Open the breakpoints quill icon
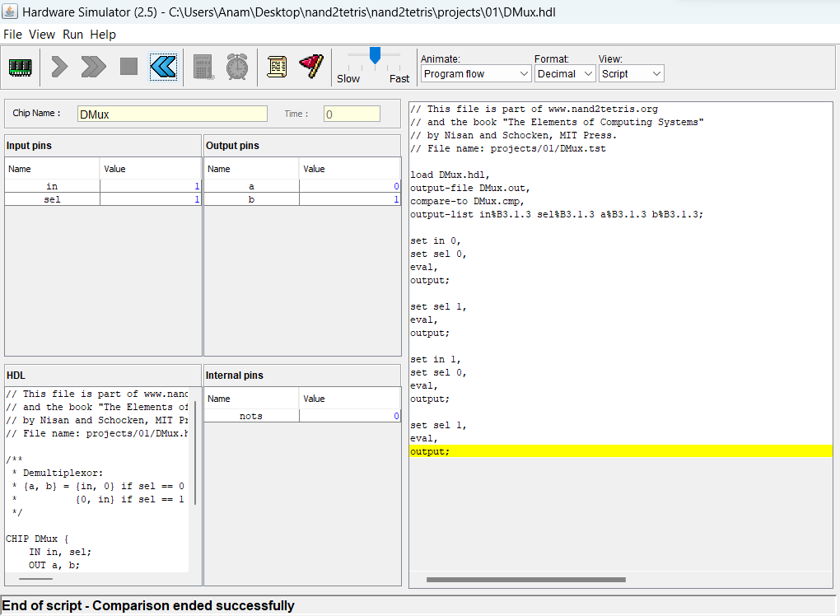Viewport: 840px width, 616px height. pos(310,68)
